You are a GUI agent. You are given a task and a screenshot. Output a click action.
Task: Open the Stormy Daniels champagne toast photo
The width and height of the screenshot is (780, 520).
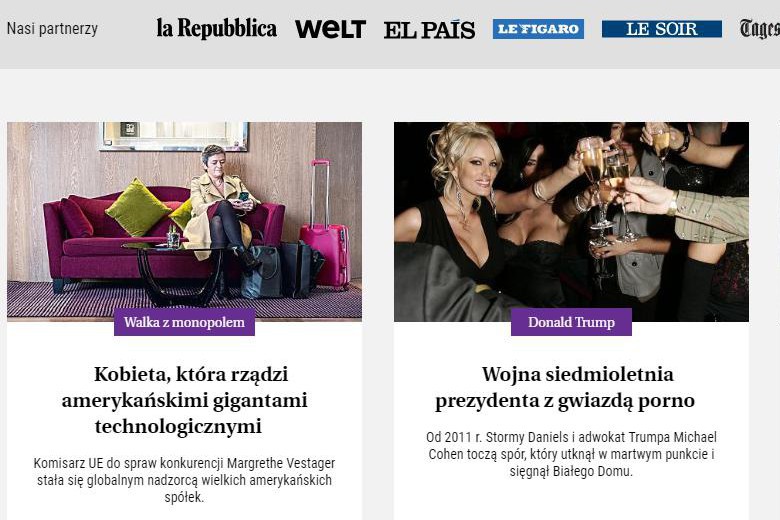[x=571, y=221]
